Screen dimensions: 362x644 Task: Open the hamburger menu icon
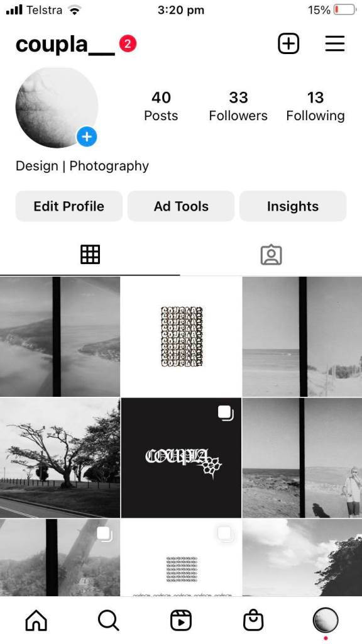point(335,43)
